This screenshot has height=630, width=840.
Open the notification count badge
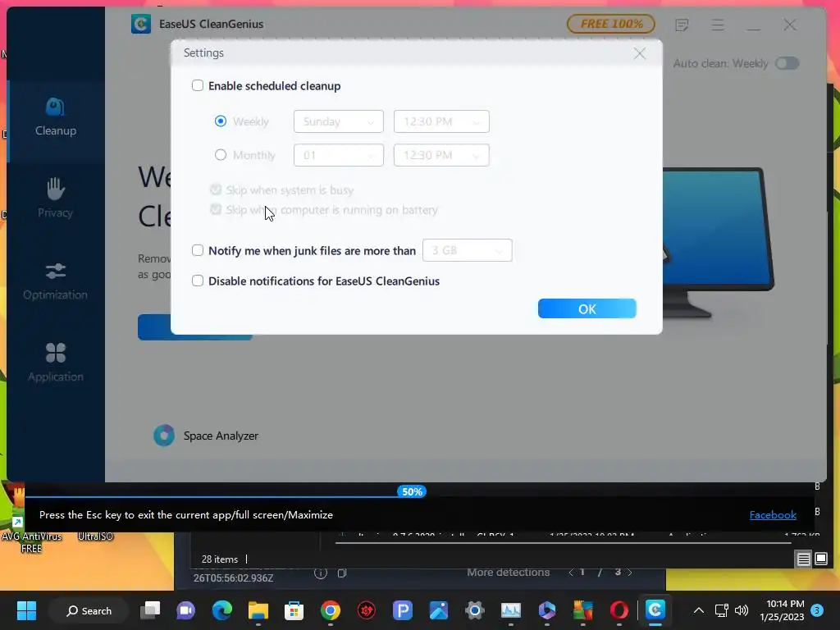pyautogui.click(x=817, y=610)
